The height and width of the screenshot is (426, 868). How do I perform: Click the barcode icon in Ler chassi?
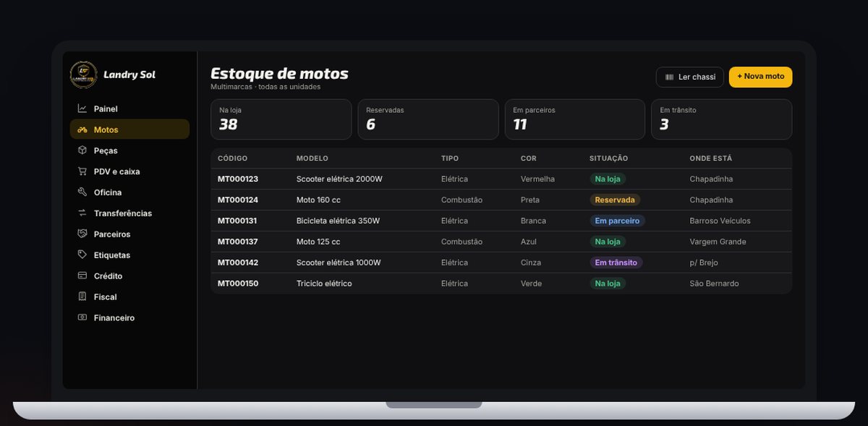670,77
